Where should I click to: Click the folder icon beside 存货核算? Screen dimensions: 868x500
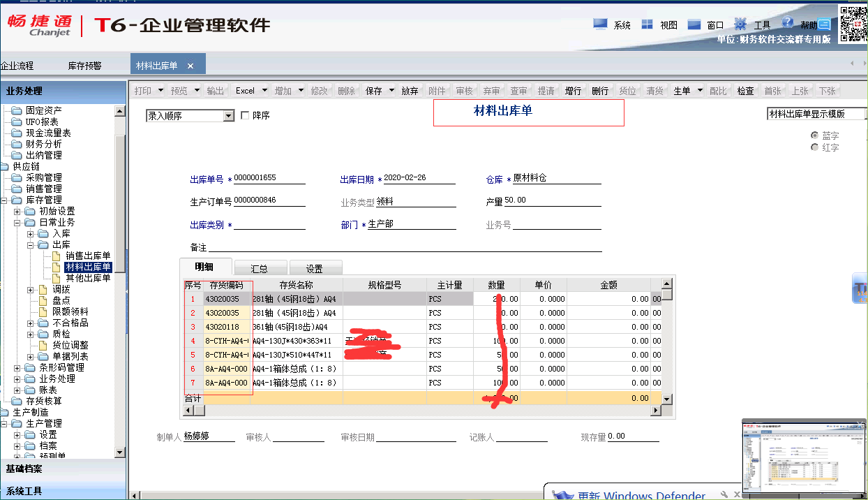tap(17, 401)
